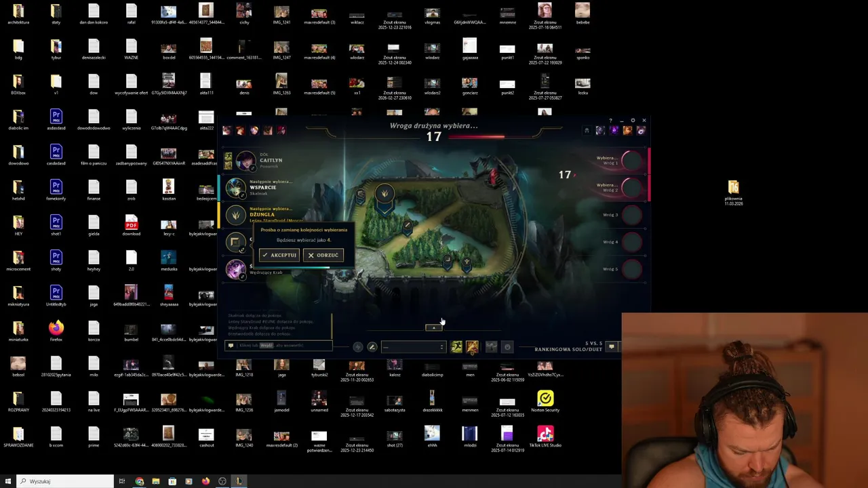Screen dimensions: 868x488
Task: Click the empty enemy ban slot
Action: click(587, 130)
